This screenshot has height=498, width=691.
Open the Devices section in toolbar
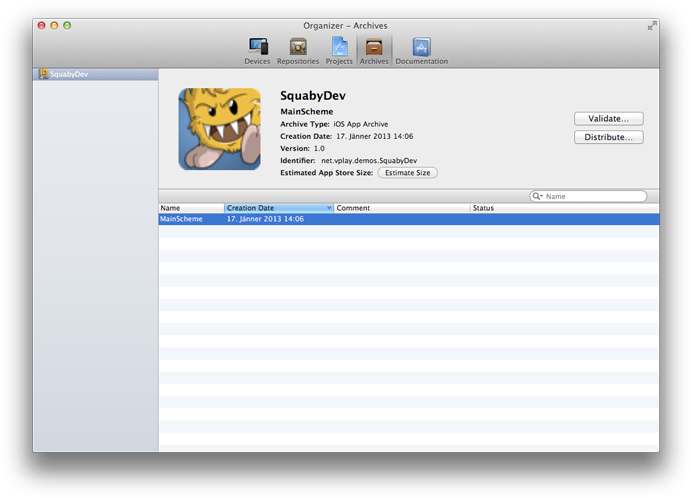[x=257, y=50]
